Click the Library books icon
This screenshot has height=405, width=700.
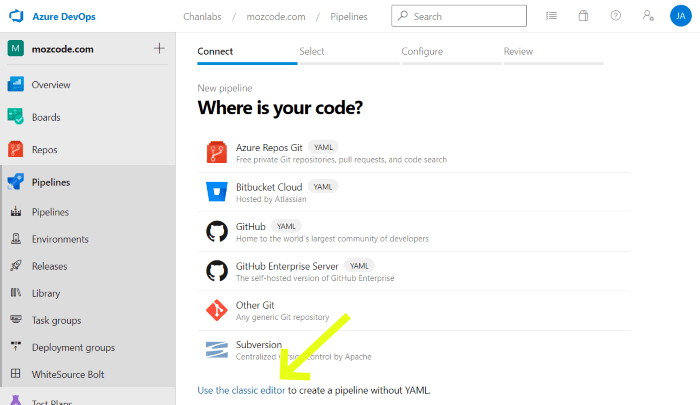click(16, 293)
